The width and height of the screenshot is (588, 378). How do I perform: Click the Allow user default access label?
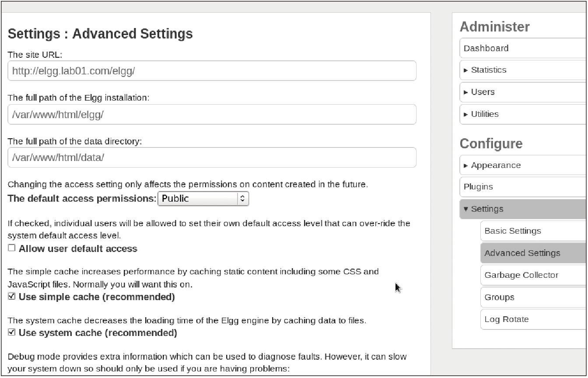78,248
